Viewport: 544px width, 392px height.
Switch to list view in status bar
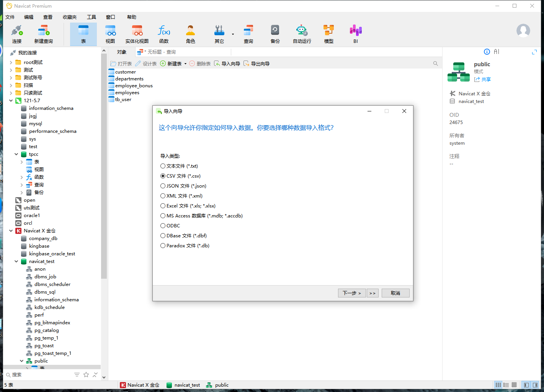click(x=506, y=385)
